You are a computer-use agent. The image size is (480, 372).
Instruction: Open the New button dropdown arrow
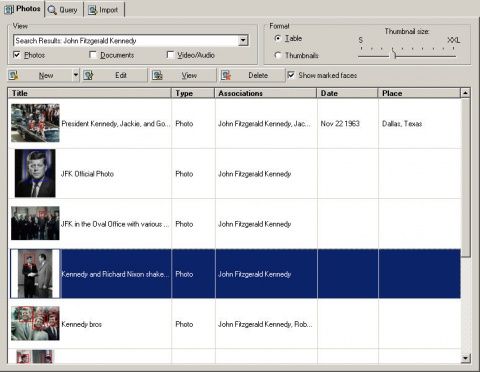click(x=76, y=75)
